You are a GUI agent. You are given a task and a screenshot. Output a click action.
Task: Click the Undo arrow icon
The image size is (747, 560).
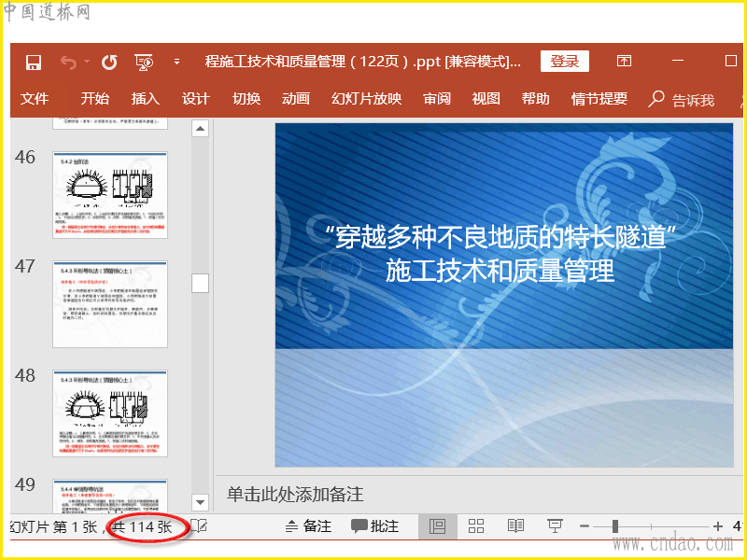click(68, 62)
